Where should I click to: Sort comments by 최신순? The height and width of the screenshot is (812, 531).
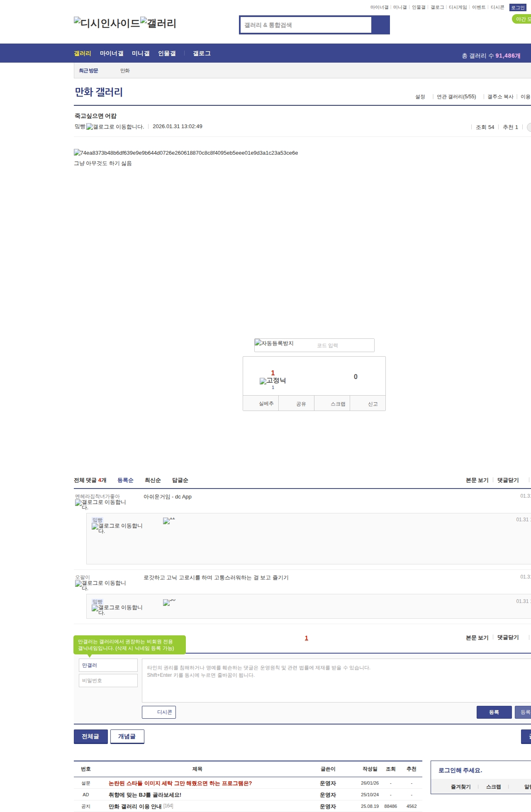(x=153, y=480)
